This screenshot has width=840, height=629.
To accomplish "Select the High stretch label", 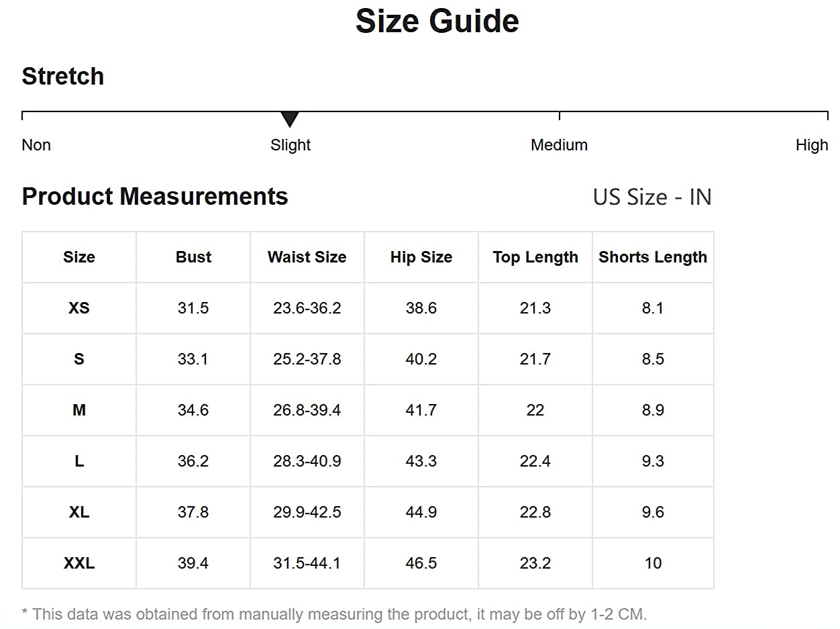I will [x=812, y=145].
